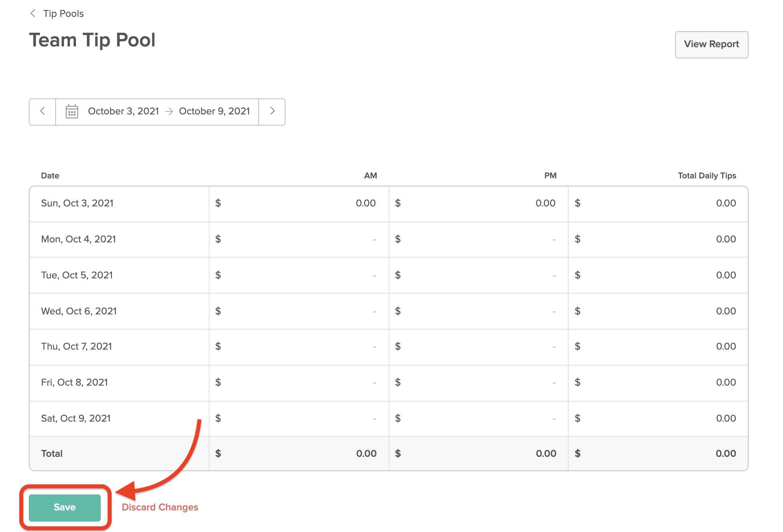Click AM tips field for Thu, Oct 7
This screenshot has height=532, width=783.
click(x=298, y=347)
